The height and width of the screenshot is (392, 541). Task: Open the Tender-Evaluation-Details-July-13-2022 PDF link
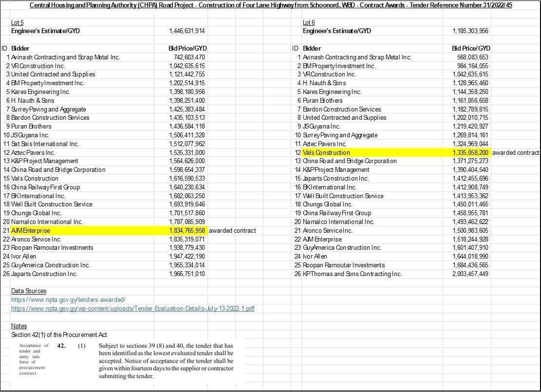tap(133, 309)
